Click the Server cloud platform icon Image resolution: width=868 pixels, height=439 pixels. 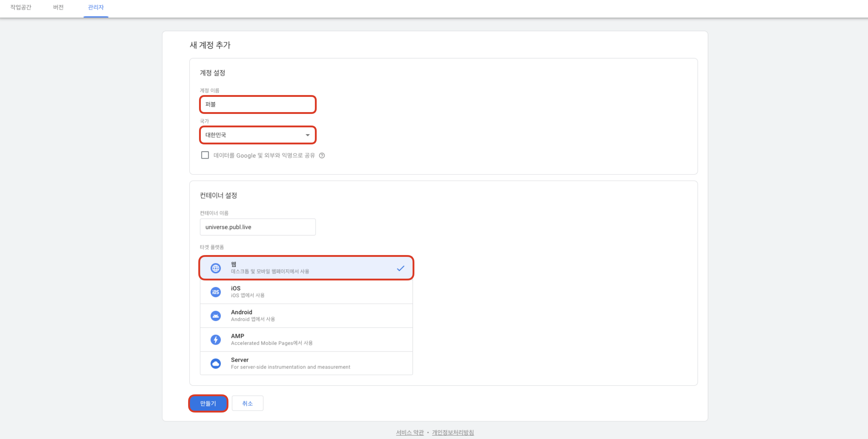pyautogui.click(x=216, y=363)
